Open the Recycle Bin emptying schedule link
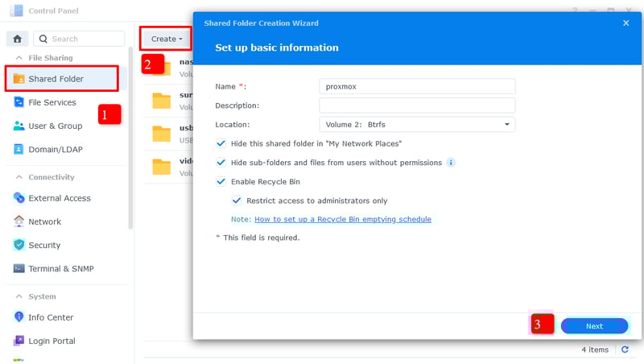Viewport: 644px width, 364px height. [x=343, y=219]
